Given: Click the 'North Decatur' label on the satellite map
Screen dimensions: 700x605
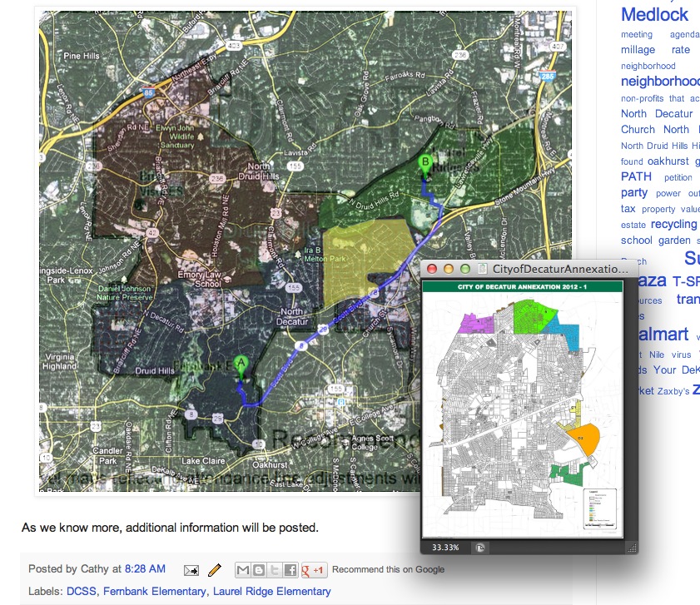Looking at the screenshot, I should (x=292, y=316).
